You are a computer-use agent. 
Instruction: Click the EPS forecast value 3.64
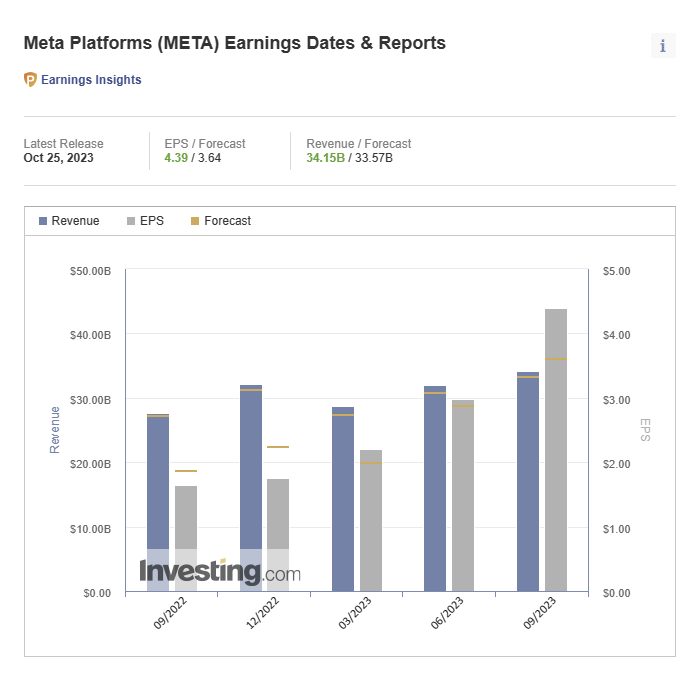tap(209, 158)
